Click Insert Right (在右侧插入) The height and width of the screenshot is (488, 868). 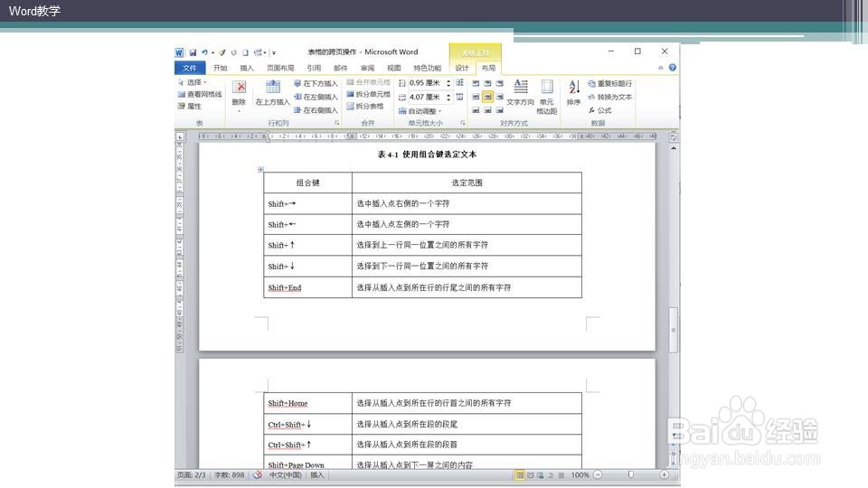[316, 110]
